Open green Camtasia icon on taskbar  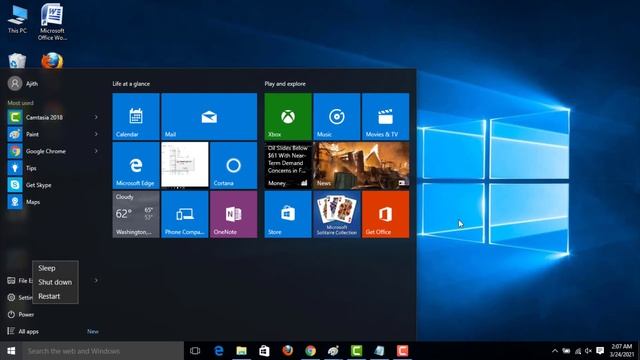(356, 351)
